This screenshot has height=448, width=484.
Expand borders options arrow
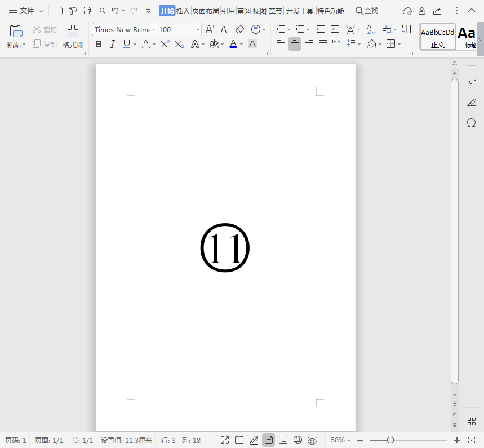(x=399, y=45)
